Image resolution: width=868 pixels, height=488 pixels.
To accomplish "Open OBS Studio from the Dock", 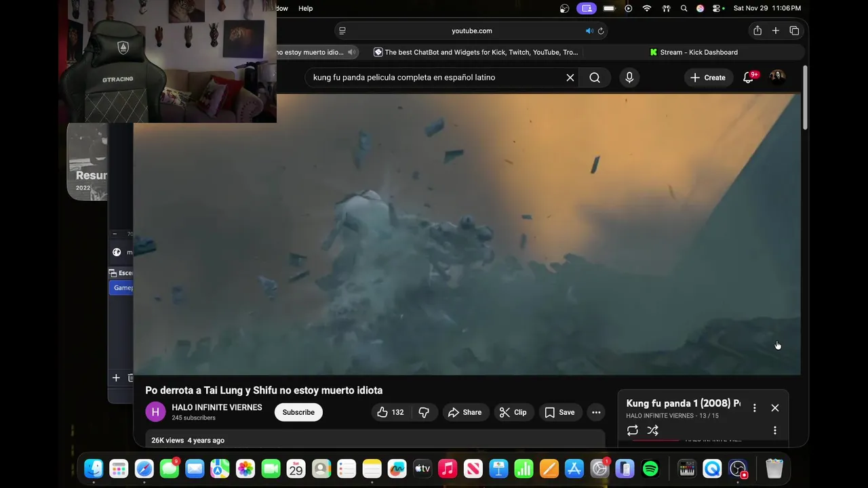I will (x=738, y=468).
